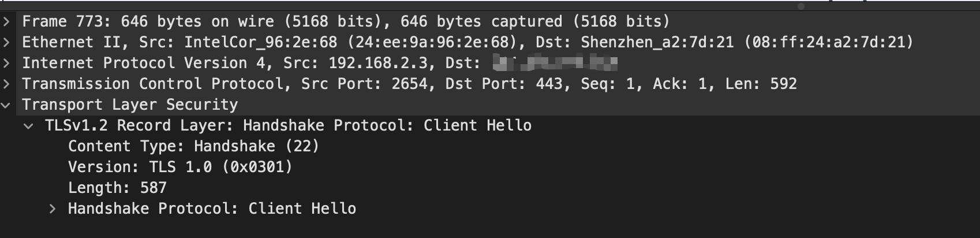The height and width of the screenshot is (238, 980).
Task: Expand the Frame 773 details arrow
Action: pyautogui.click(x=6, y=22)
